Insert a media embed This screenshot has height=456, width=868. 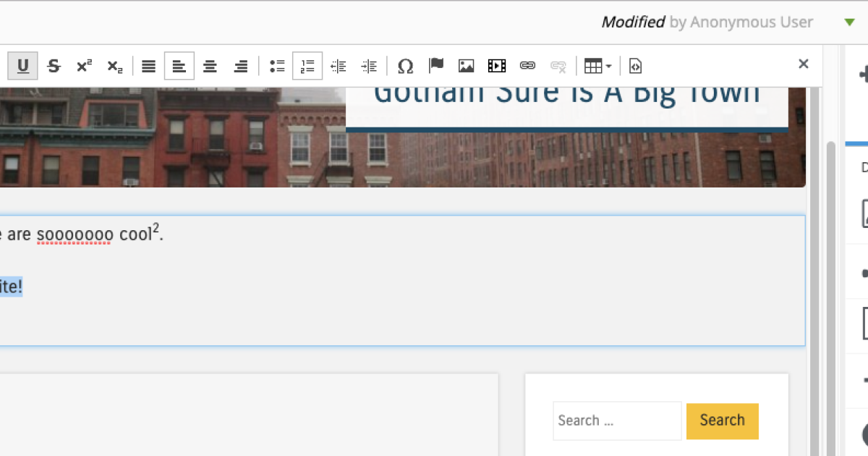click(x=496, y=66)
